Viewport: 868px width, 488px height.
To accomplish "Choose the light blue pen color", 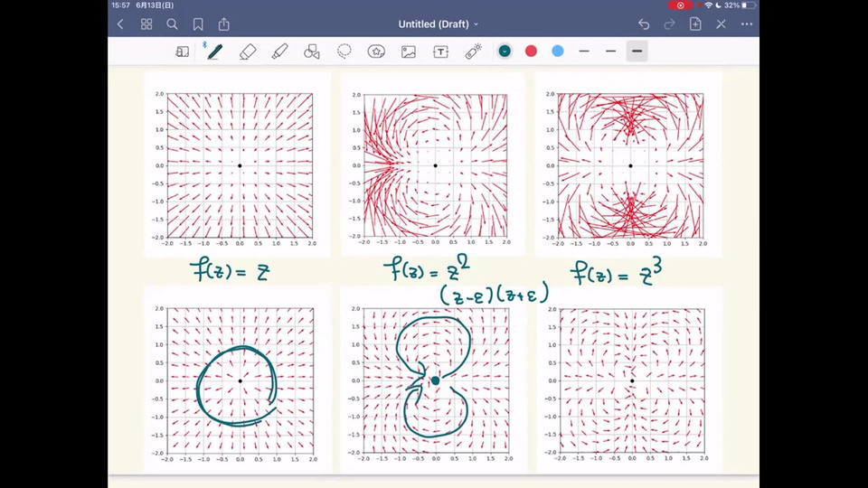I will [558, 51].
